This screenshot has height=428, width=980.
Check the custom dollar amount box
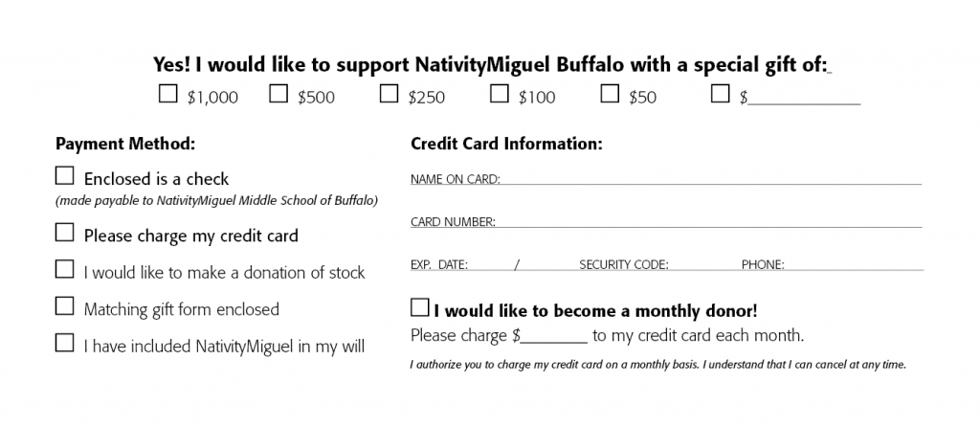[720, 94]
